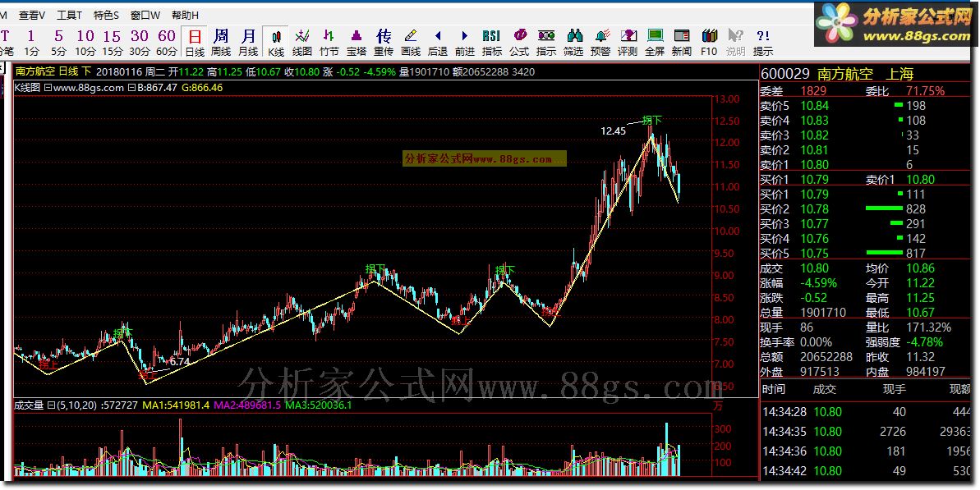Select 竹节 bar chart type
Viewport: 980px width, 490px height.
[x=329, y=43]
